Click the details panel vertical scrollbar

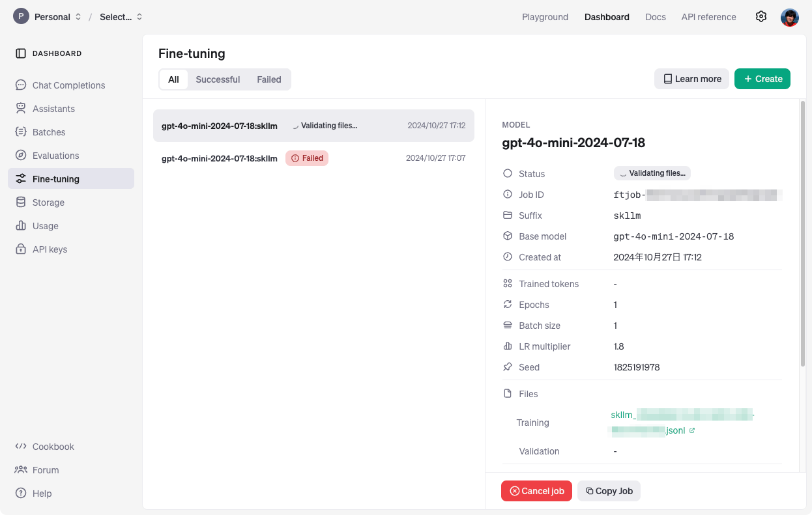(x=803, y=233)
